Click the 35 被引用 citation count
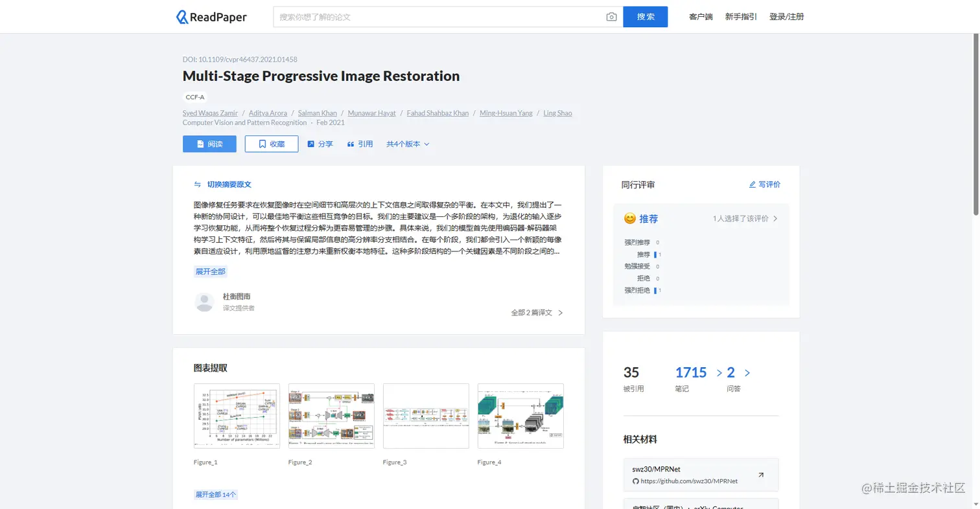This screenshot has height=509, width=980. point(631,372)
